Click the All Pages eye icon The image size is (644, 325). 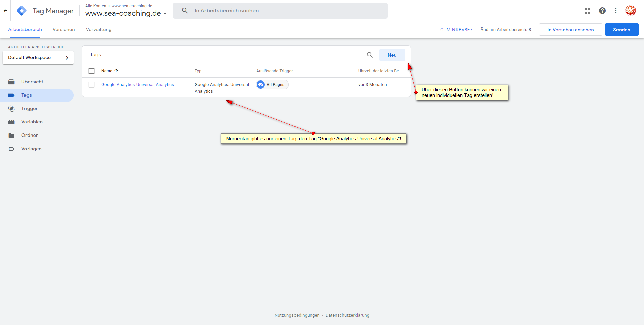click(261, 85)
